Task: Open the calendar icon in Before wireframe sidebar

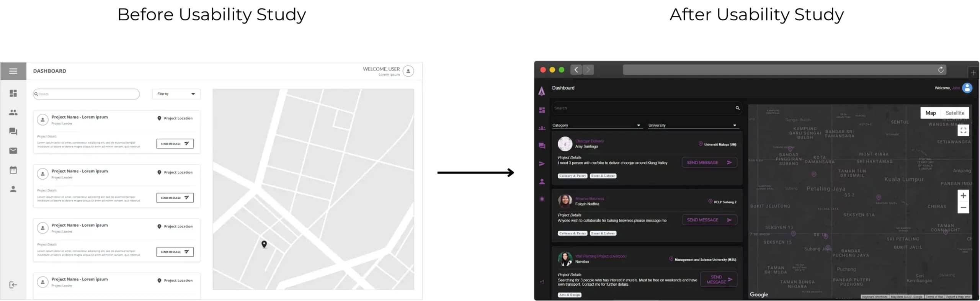Action: pyautogui.click(x=13, y=170)
